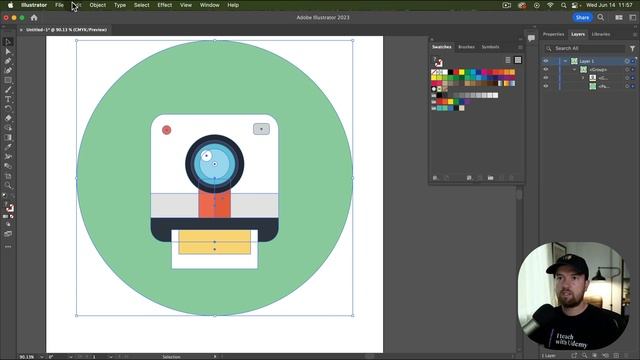Image resolution: width=640 pixels, height=360 pixels.
Task: Click the New Color Group folder icon
Action: click(x=490, y=178)
